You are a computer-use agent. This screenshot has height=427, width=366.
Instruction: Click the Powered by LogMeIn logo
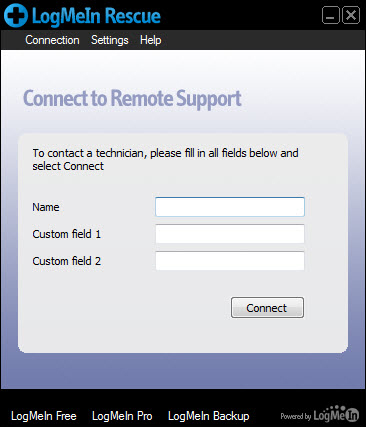pos(320,414)
